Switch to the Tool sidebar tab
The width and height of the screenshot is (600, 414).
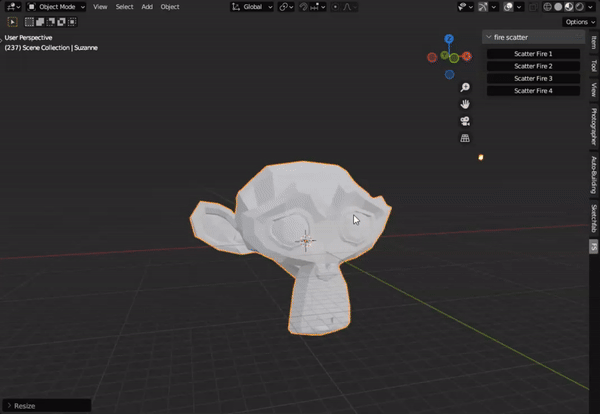[x=593, y=65]
